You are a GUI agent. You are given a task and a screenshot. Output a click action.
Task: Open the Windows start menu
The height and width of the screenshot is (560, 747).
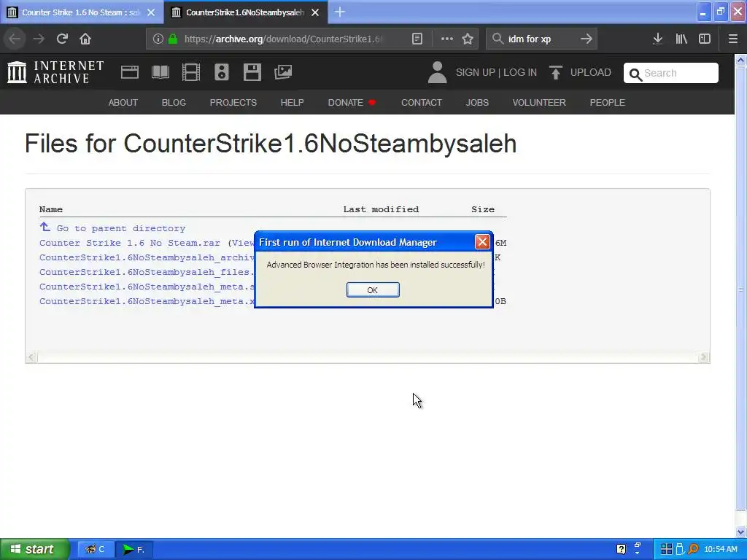[34, 549]
